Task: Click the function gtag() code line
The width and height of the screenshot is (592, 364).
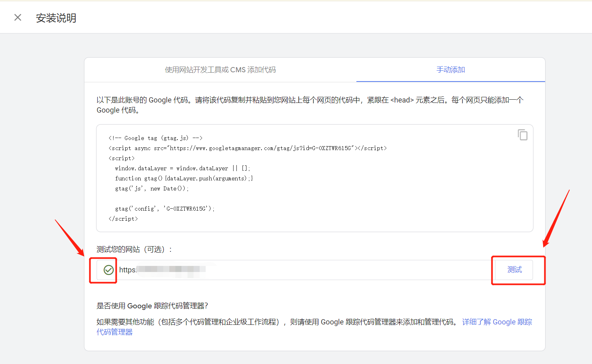Action: point(184,178)
